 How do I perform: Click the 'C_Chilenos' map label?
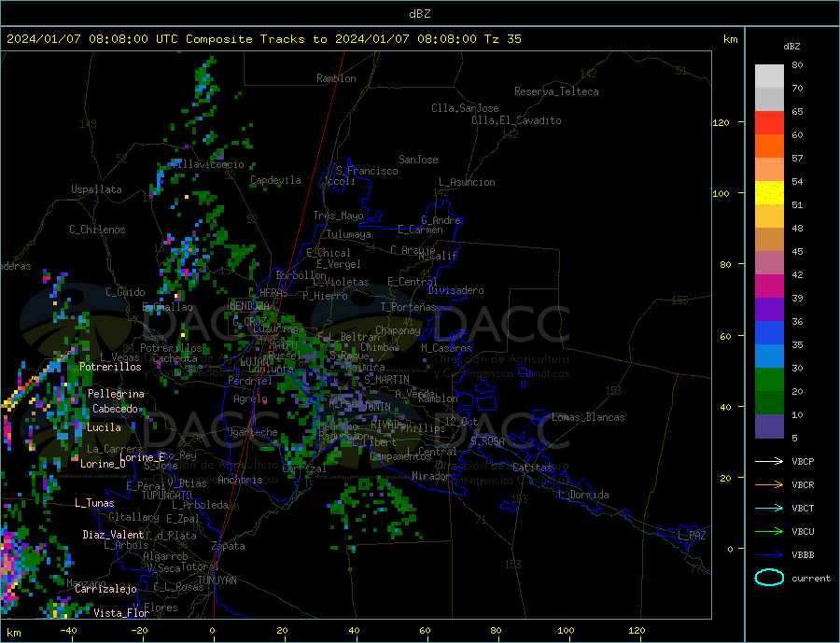click(97, 230)
